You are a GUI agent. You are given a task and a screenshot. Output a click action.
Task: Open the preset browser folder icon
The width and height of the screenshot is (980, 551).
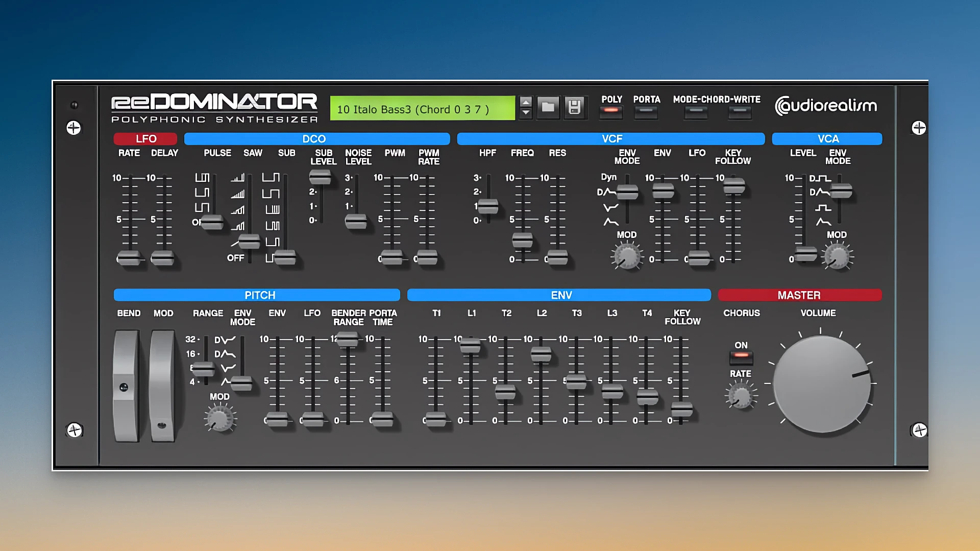(548, 107)
